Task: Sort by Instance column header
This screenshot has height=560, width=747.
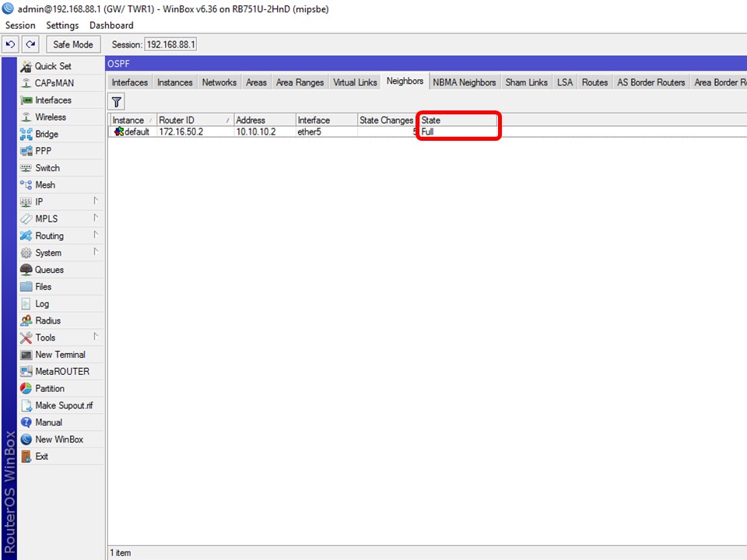Action: [x=133, y=120]
